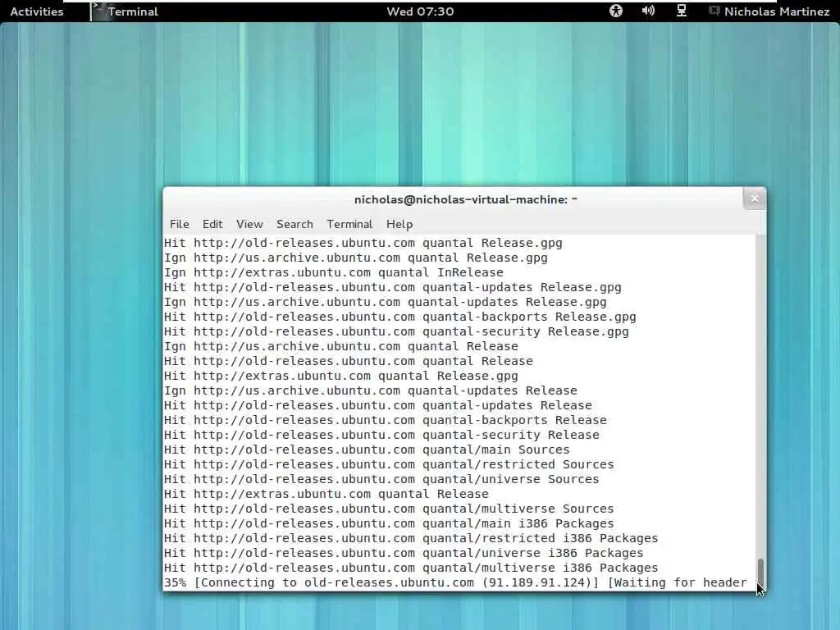Viewport: 840px width, 630px height.
Task: Close the terminal window
Action: [x=755, y=199]
